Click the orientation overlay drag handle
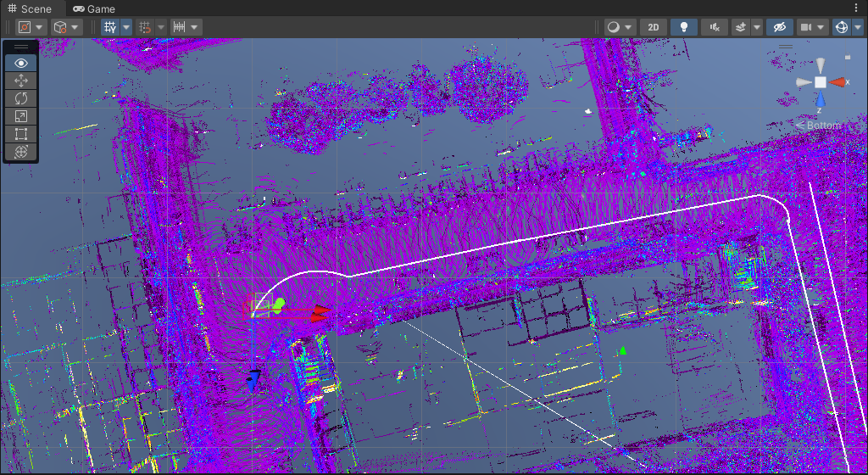The height and width of the screenshot is (475, 868). click(x=786, y=47)
